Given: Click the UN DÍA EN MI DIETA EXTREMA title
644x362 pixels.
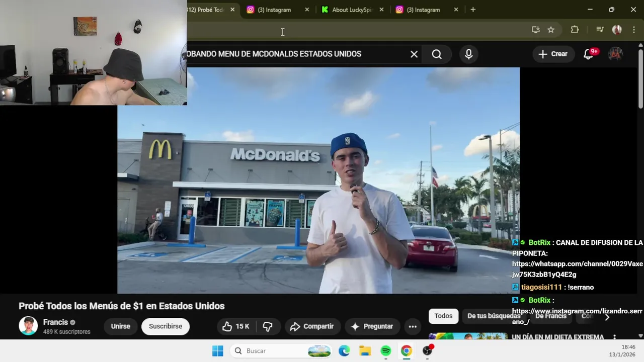Looking at the screenshot, I should pyautogui.click(x=557, y=337).
